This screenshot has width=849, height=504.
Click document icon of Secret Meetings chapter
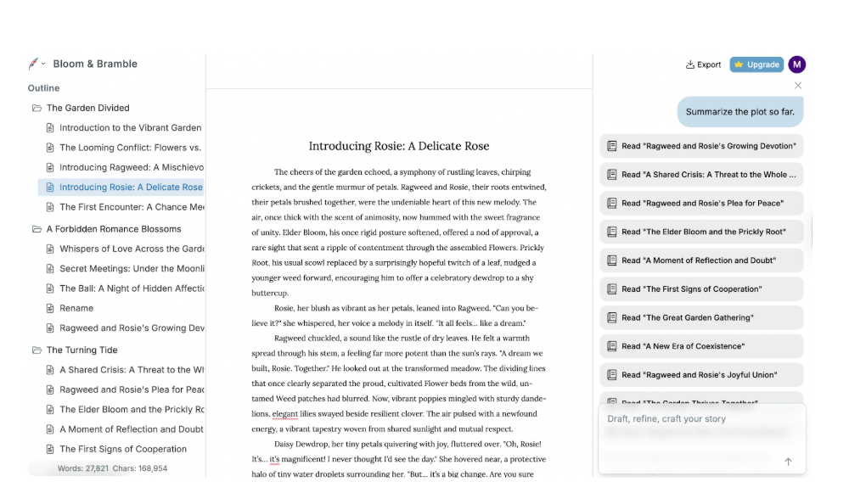50,268
